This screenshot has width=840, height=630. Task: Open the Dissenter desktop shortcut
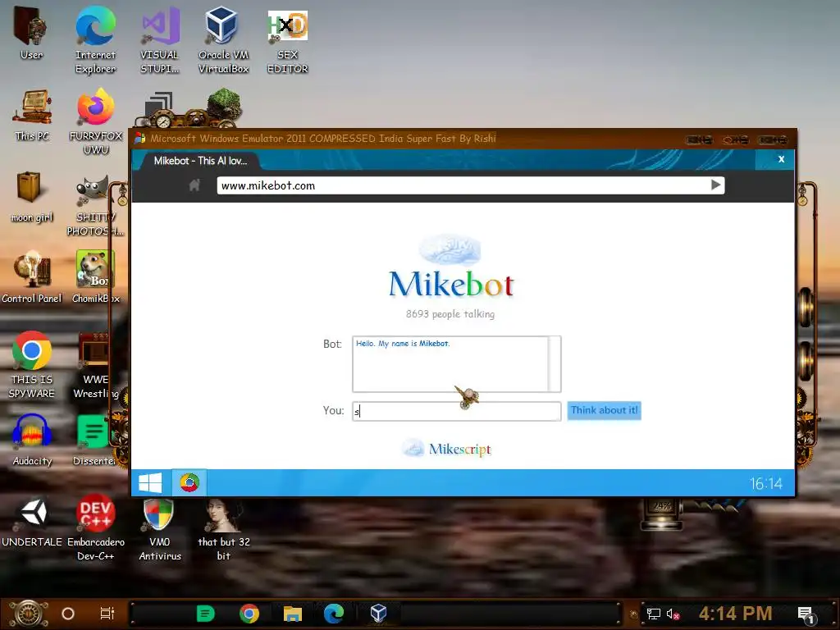pyautogui.click(x=94, y=440)
